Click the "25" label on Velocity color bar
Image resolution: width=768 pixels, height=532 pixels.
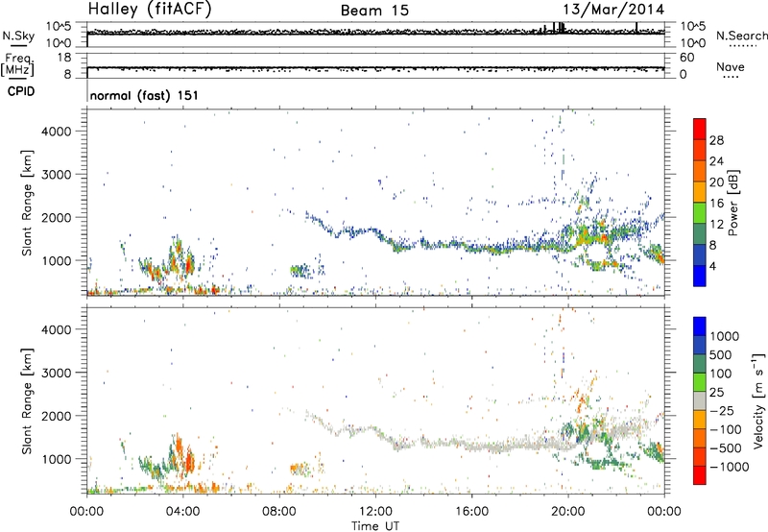(716, 392)
